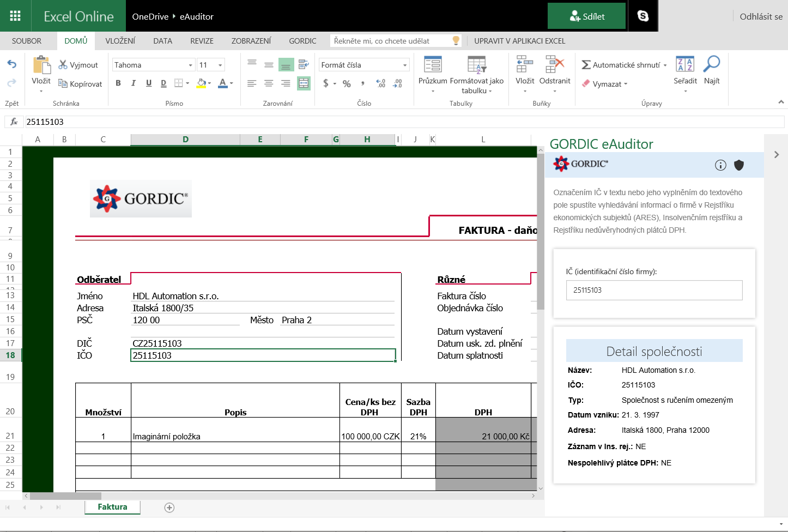Expand borders dropdown arrow

tap(187, 83)
